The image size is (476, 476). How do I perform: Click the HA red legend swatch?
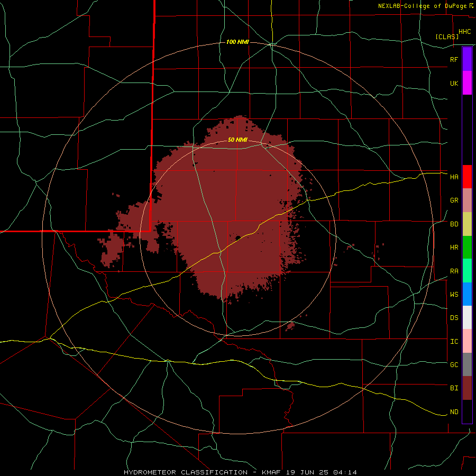click(x=467, y=177)
